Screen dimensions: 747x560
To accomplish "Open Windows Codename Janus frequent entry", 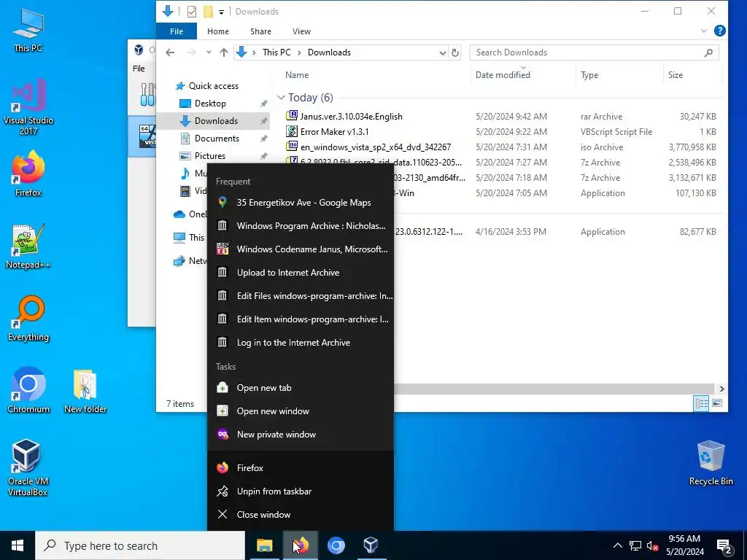I will 301,249.
